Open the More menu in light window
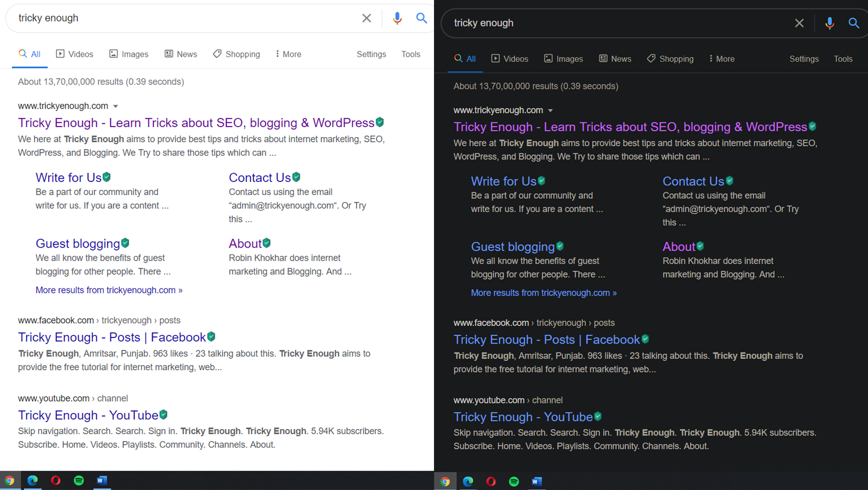This screenshot has height=490, width=868. tap(288, 54)
